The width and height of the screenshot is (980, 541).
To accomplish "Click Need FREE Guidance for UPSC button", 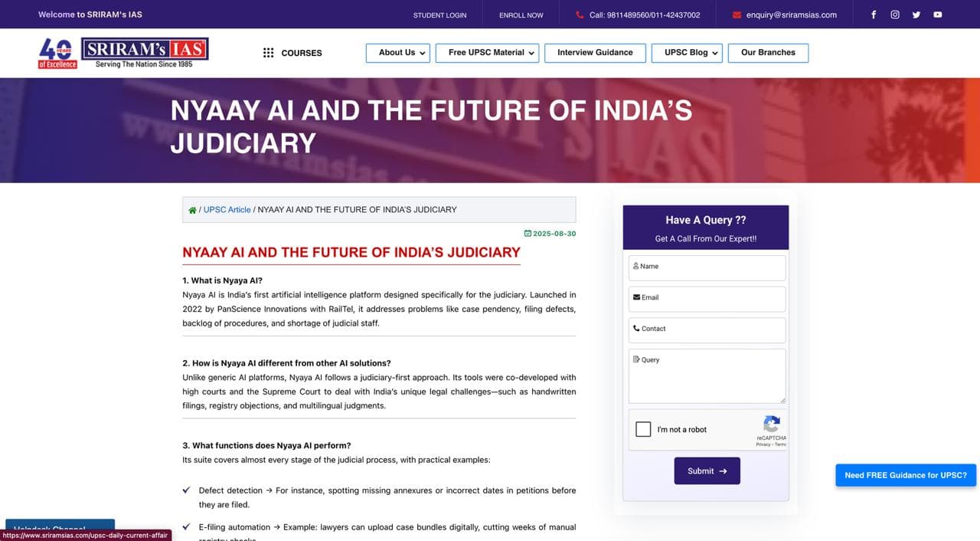I will coord(906,475).
